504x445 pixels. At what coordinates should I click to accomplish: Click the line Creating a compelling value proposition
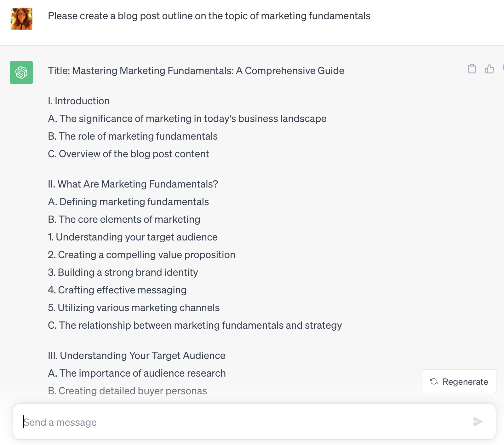[142, 255]
